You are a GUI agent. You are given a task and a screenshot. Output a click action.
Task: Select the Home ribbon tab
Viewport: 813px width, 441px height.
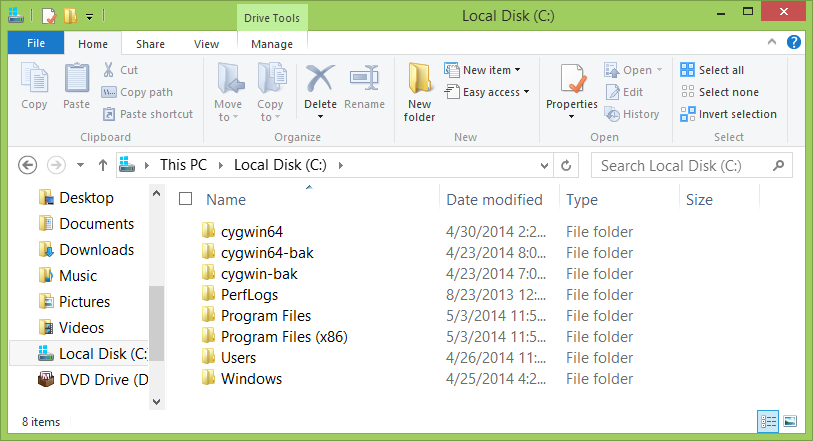(93, 44)
